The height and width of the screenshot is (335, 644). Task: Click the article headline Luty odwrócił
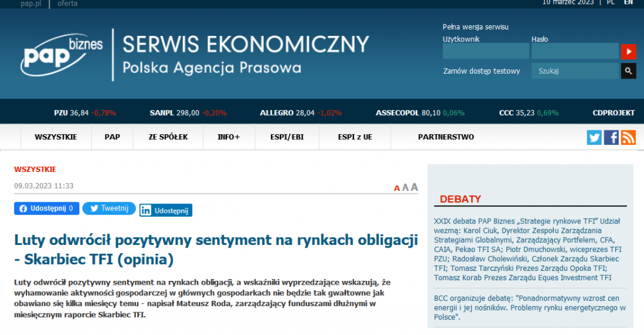point(216,249)
